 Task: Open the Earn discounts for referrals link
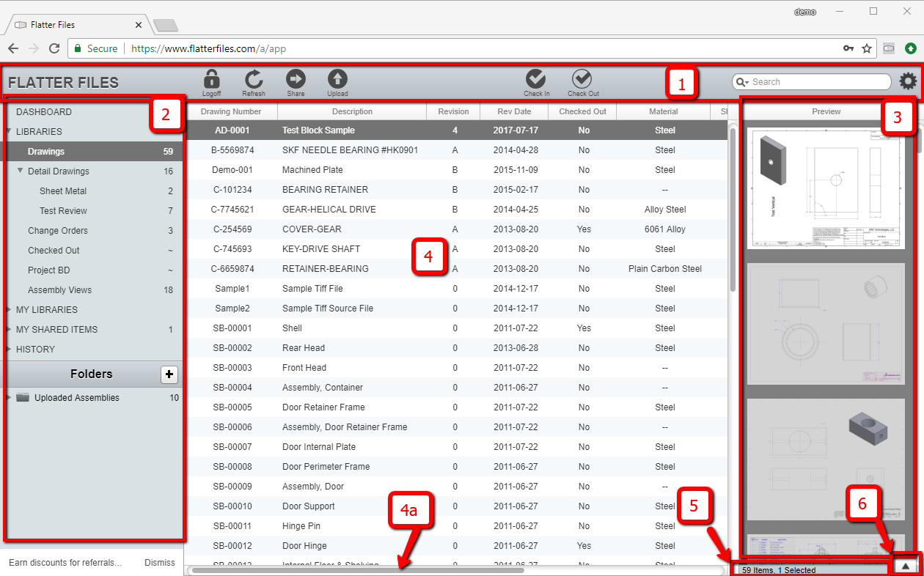(x=65, y=563)
